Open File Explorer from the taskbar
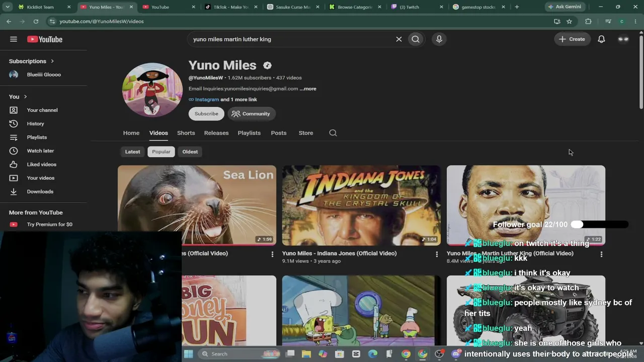Image resolution: width=644 pixels, height=362 pixels. point(306,354)
